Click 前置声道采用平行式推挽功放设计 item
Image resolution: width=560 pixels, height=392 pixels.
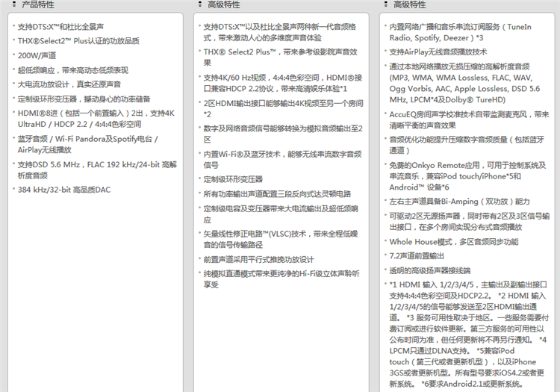pyautogui.click(x=259, y=260)
